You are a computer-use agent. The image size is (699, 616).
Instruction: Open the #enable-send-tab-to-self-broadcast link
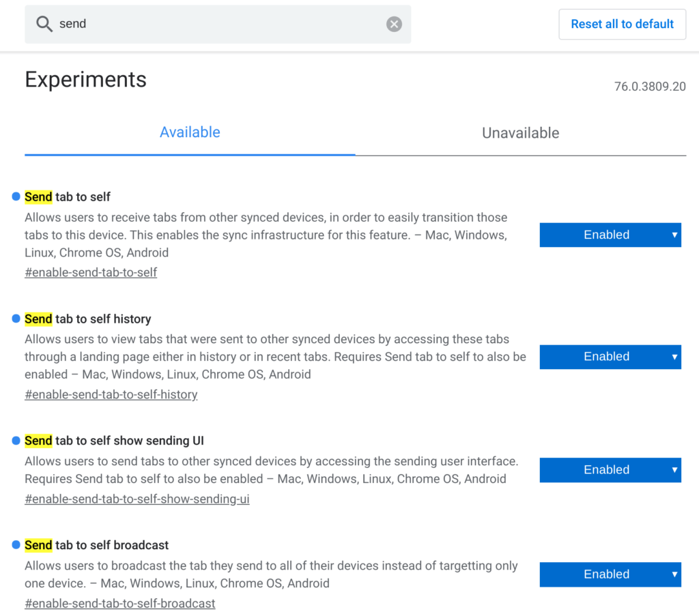click(x=120, y=604)
